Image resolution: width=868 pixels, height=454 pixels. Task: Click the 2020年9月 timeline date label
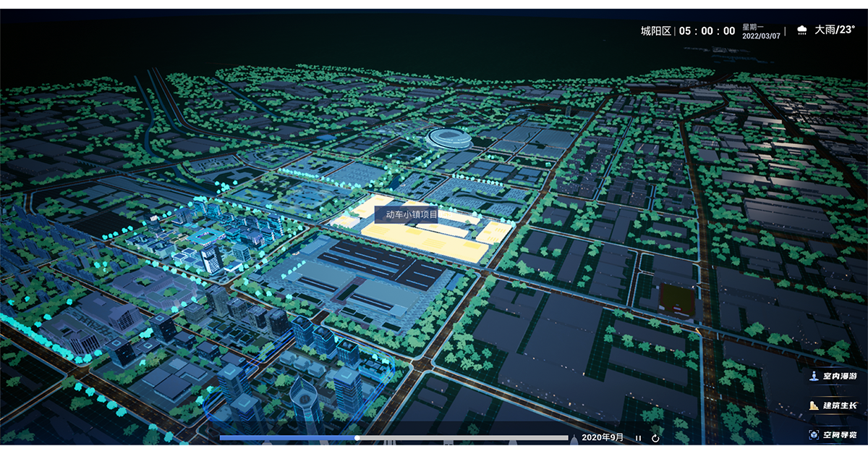pyautogui.click(x=602, y=437)
